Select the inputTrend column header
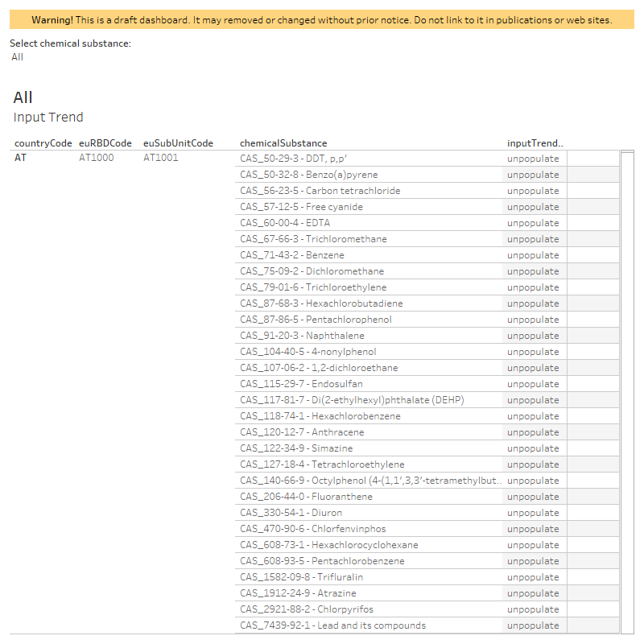 click(x=535, y=143)
